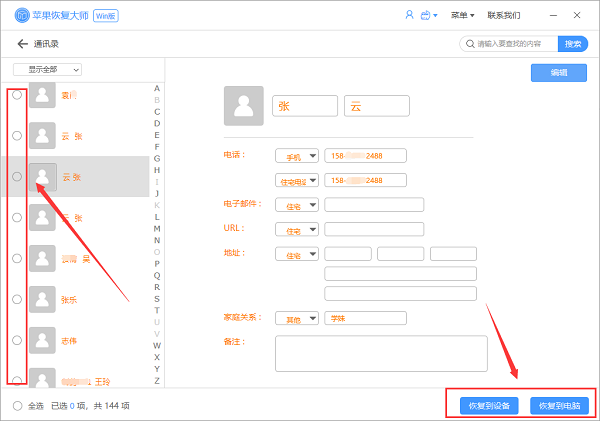Click the URL input field
600x421 pixels.
point(374,229)
